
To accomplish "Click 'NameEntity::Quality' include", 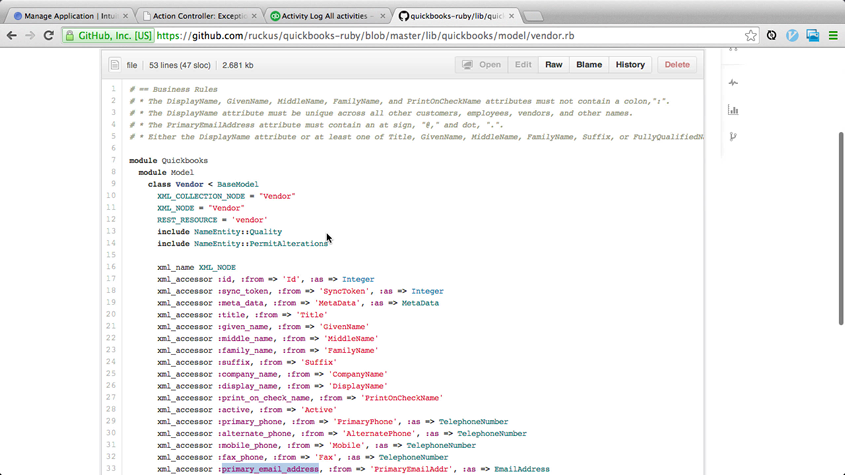I will click(238, 232).
